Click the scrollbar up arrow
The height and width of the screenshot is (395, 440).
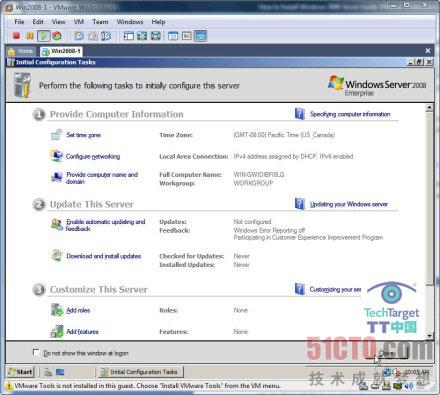pos(429,107)
